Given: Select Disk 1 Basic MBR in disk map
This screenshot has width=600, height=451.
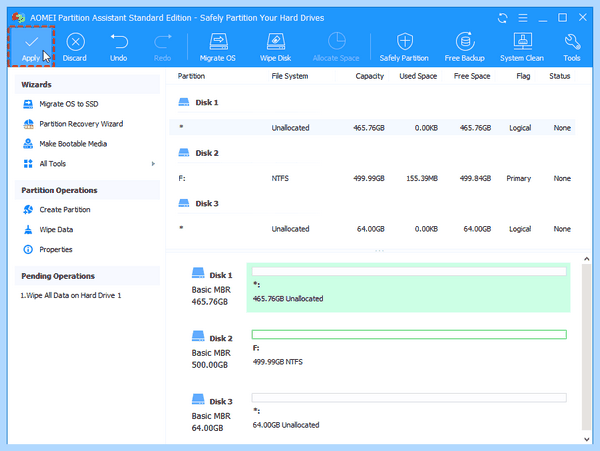Looking at the screenshot, I should click(212, 288).
